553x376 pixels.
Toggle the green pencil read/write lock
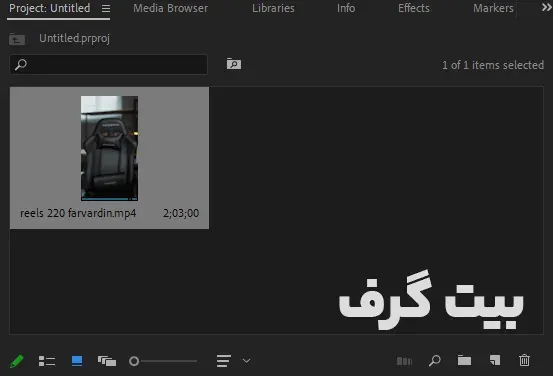(17, 361)
